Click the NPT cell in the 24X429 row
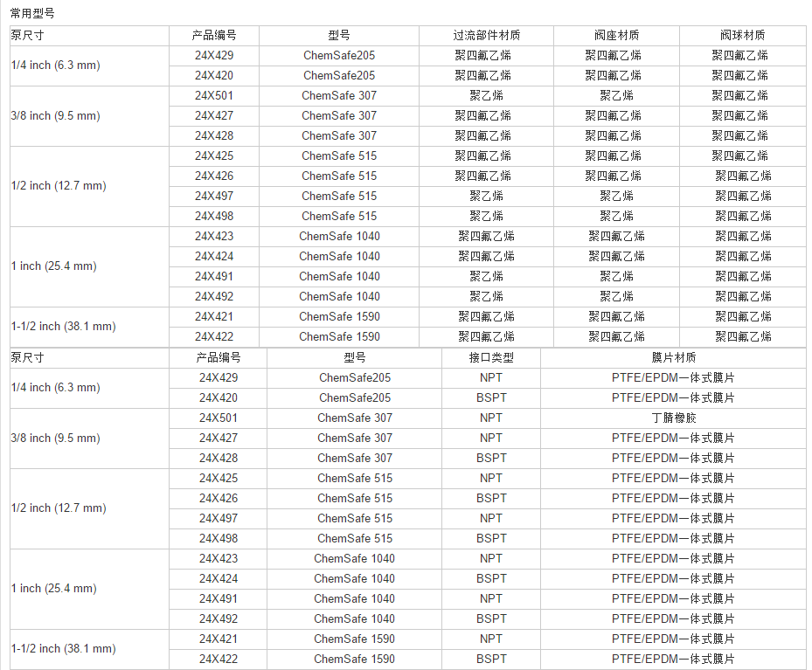This screenshot has width=812, height=670. [x=491, y=377]
